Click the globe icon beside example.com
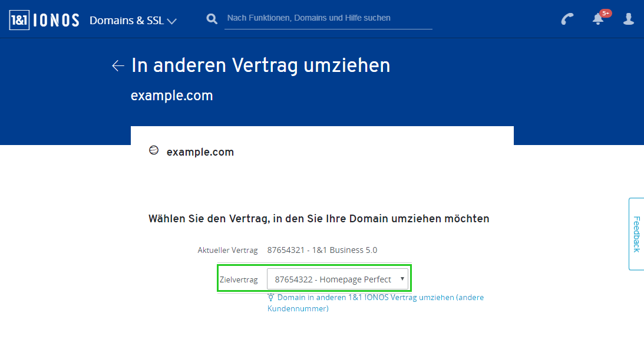644x339 pixels. click(x=154, y=150)
